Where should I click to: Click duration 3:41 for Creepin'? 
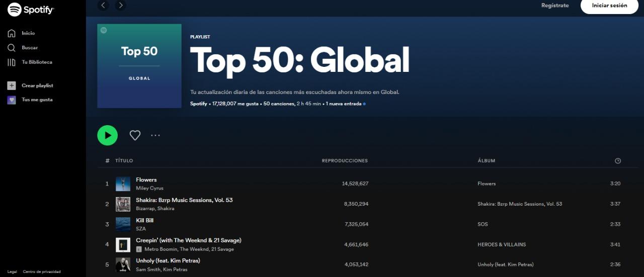[x=615, y=245]
